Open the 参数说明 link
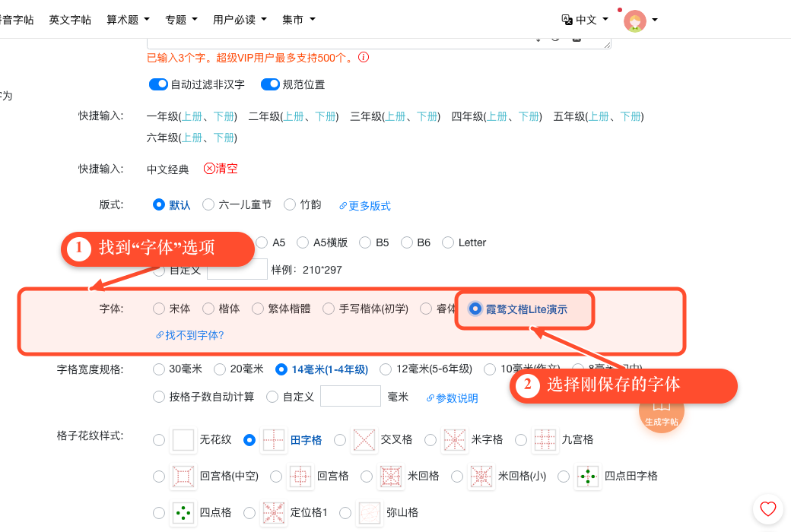 [x=452, y=398]
